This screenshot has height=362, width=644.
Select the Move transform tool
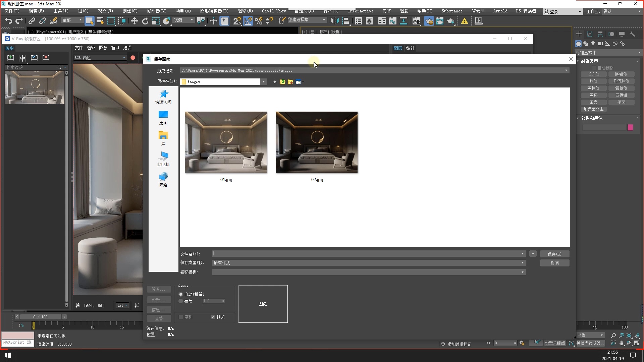(x=134, y=21)
